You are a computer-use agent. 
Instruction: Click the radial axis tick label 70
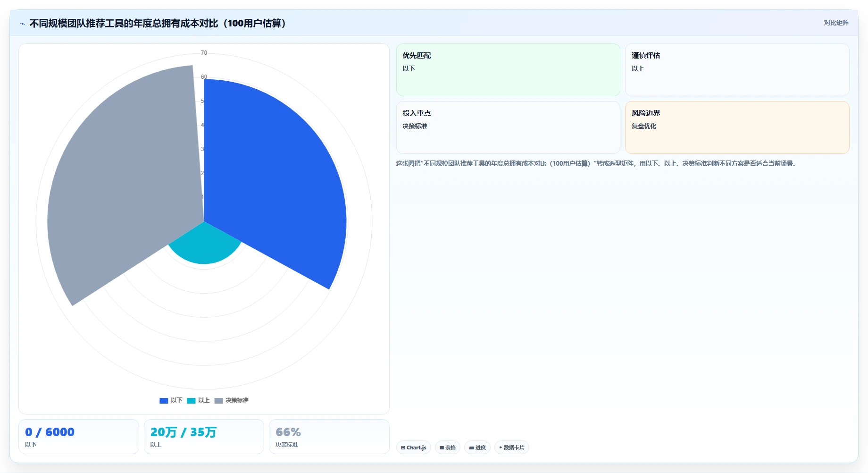tap(204, 53)
